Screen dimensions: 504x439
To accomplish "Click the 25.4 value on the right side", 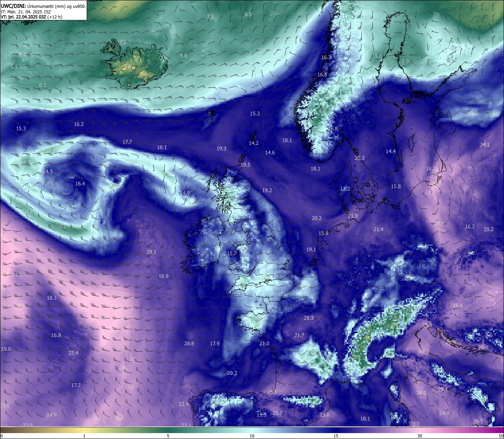I will [458, 306].
